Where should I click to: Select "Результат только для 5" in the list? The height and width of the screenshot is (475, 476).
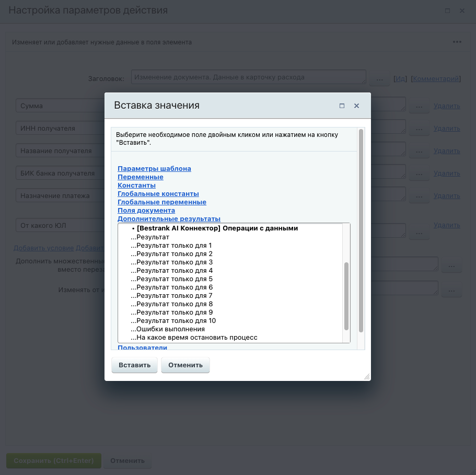(174, 279)
